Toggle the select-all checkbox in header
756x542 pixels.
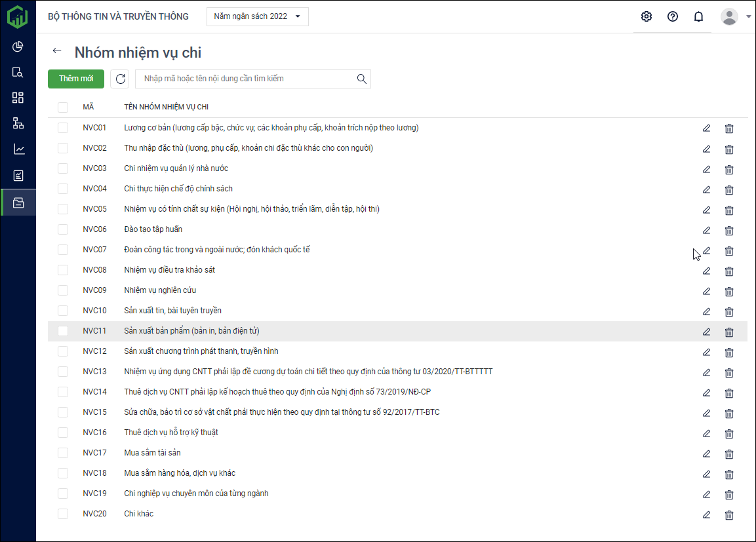pos(63,107)
